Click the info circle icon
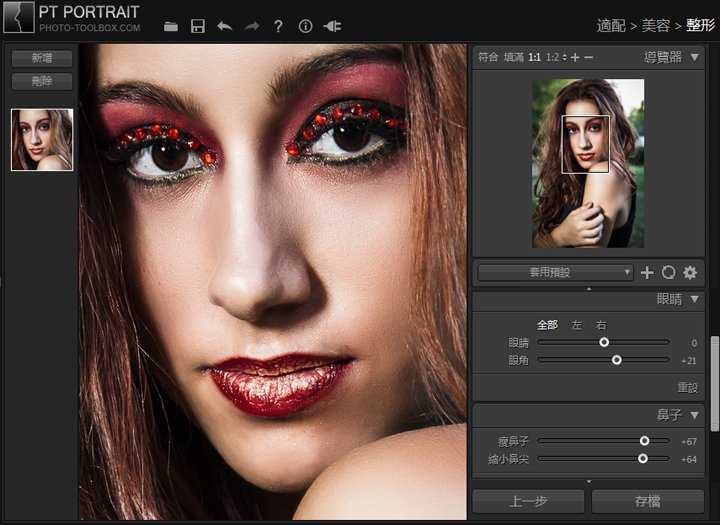Image resolution: width=720 pixels, height=525 pixels. coord(305,26)
